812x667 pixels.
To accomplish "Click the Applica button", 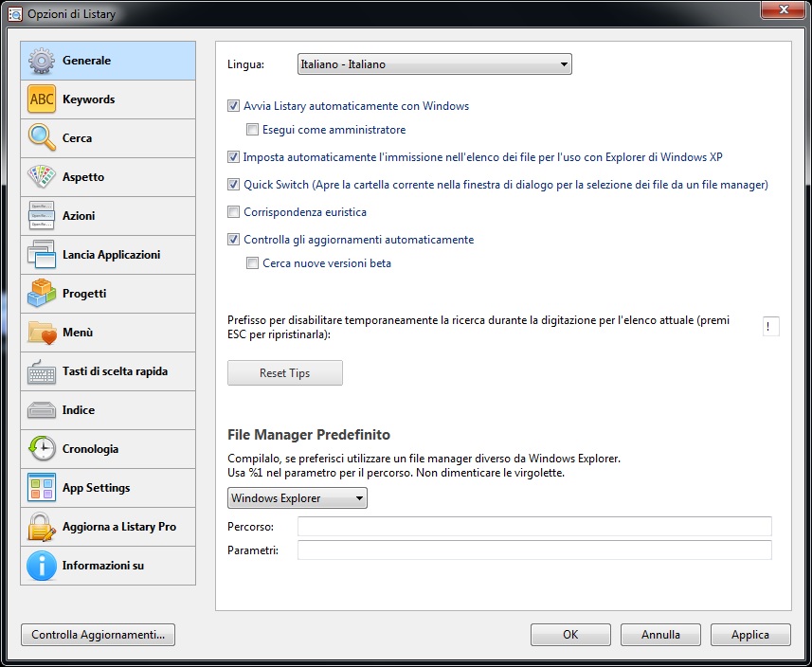I will [750, 635].
